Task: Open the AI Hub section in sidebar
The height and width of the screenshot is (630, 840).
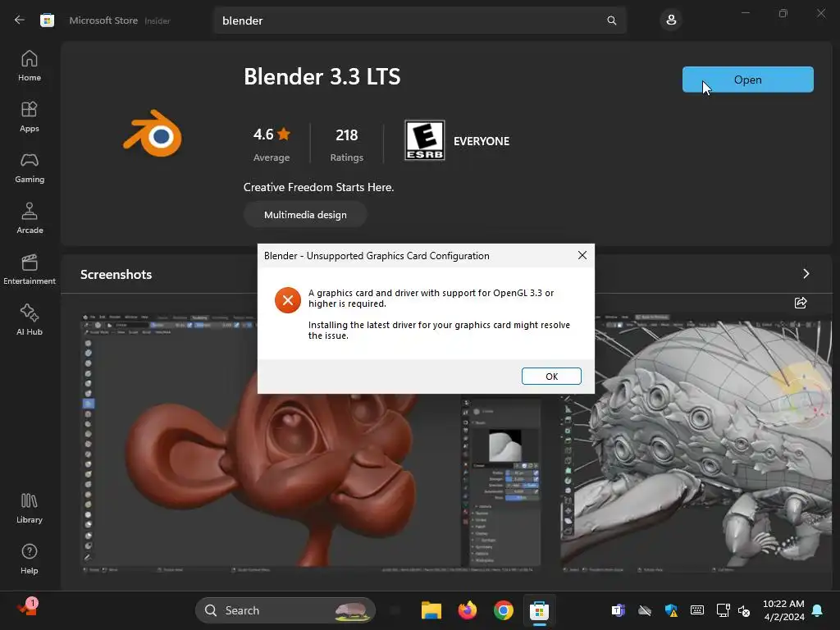Action: (30, 320)
